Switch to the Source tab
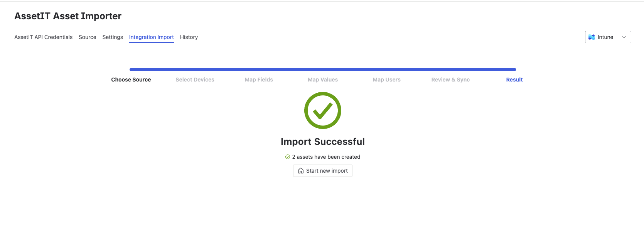Screen dimensions: 644x231 [88, 37]
